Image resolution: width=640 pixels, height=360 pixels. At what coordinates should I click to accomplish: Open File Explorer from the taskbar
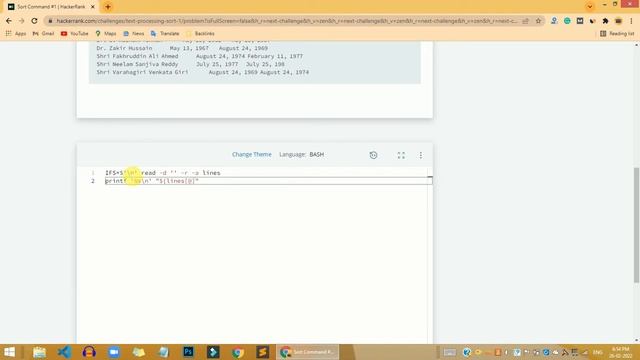coord(40,352)
